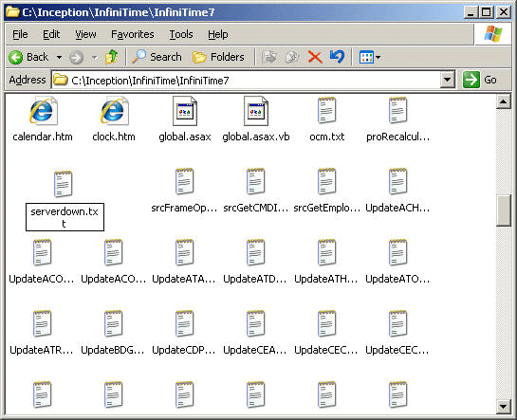Select the ocm.txt text file
Viewport: 517px width, 420px height.
(x=326, y=119)
